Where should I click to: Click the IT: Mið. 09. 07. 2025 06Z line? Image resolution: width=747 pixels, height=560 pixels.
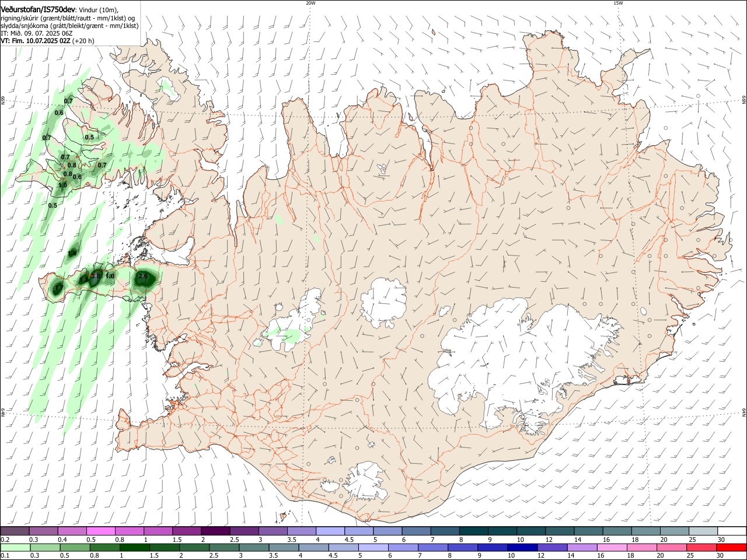pyautogui.click(x=36, y=33)
